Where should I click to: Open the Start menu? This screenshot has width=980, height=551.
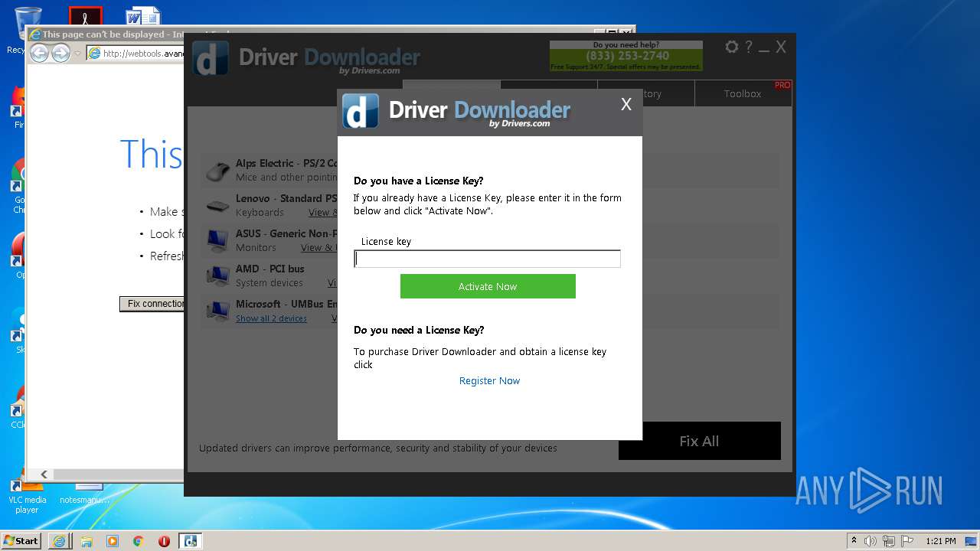click(21, 540)
